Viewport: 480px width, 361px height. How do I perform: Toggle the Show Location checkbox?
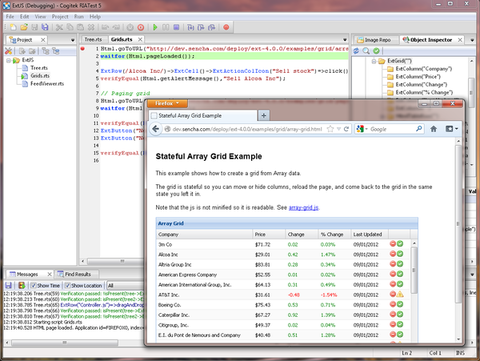pos(67,286)
